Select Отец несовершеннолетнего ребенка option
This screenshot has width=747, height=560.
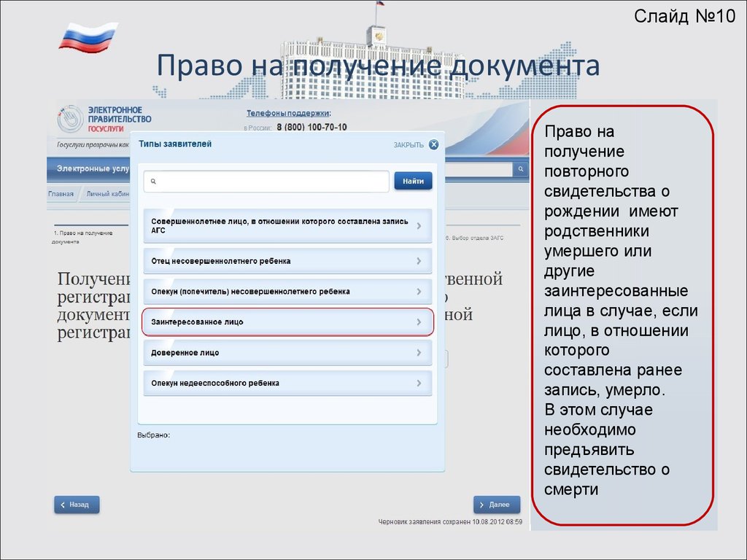coord(287,261)
